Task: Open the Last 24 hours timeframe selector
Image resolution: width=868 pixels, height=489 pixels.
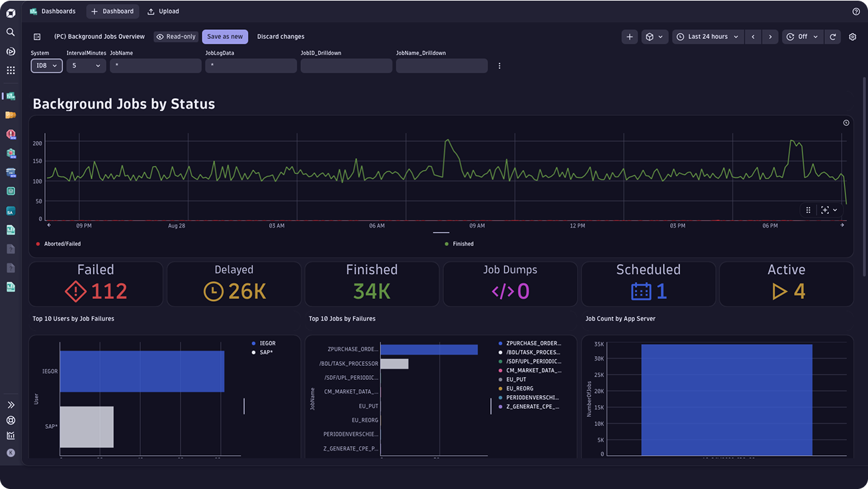Action: pyautogui.click(x=708, y=37)
